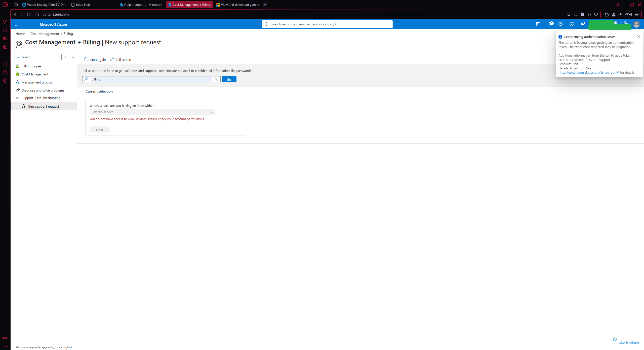
Task: Click the shield ad-blocker icon
Action: point(582,14)
